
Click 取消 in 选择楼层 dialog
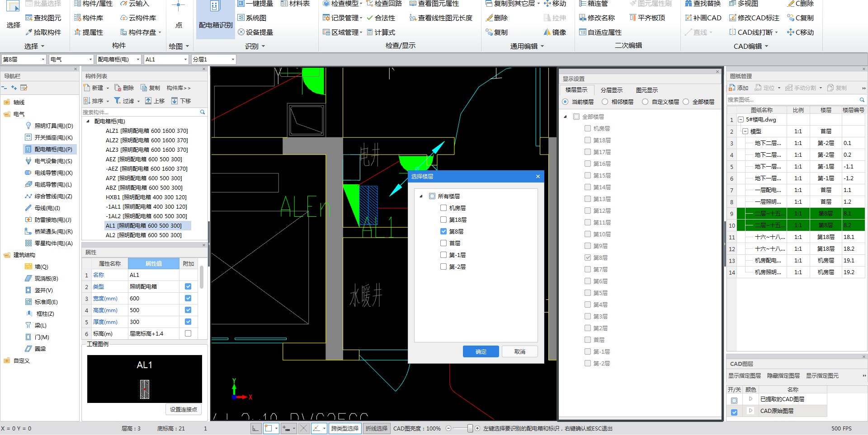519,351
